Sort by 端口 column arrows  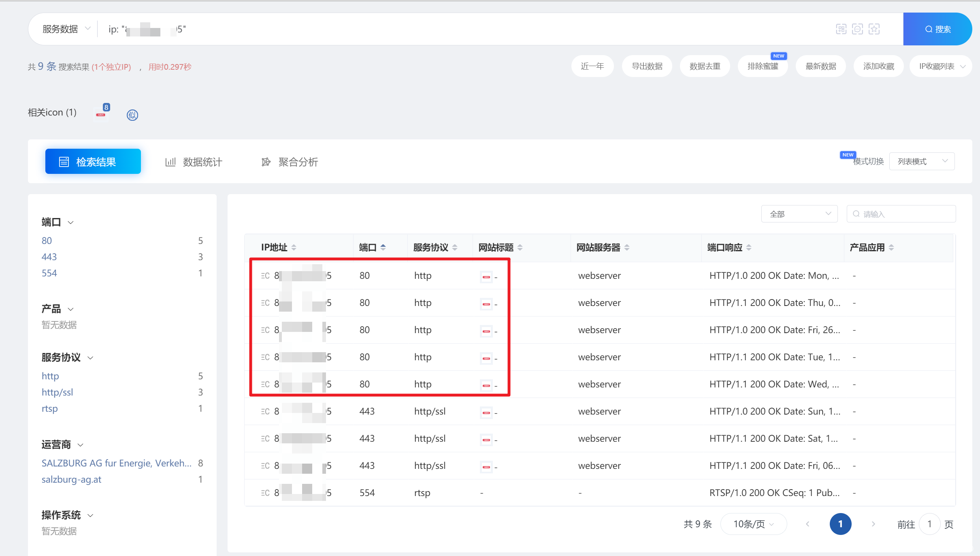(x=383, y=247)
